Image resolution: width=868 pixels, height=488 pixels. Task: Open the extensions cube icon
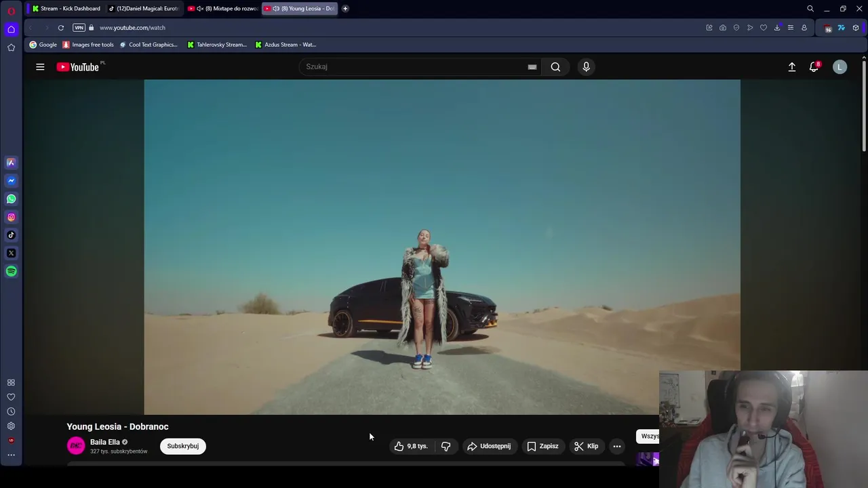(x=856, y=28)
